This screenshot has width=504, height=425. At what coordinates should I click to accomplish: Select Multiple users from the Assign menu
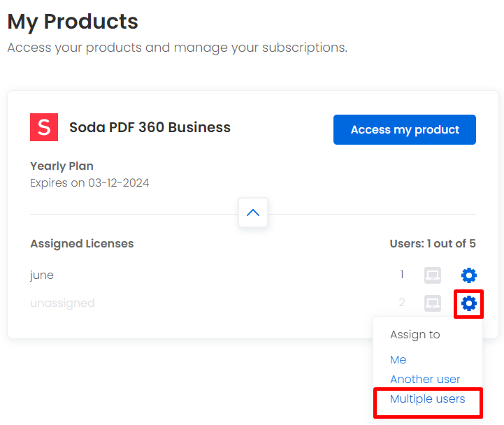coord(428,399)
